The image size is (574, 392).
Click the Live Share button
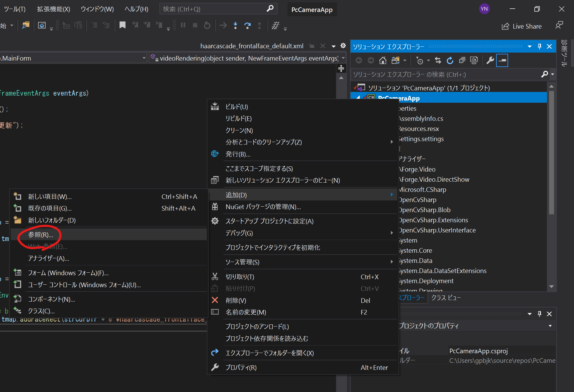point(521,26)
